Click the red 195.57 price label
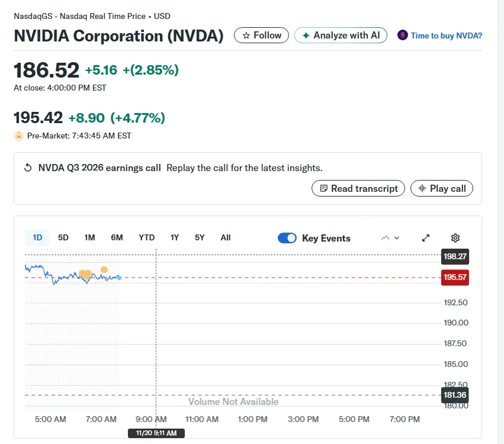 pos(455,277)
